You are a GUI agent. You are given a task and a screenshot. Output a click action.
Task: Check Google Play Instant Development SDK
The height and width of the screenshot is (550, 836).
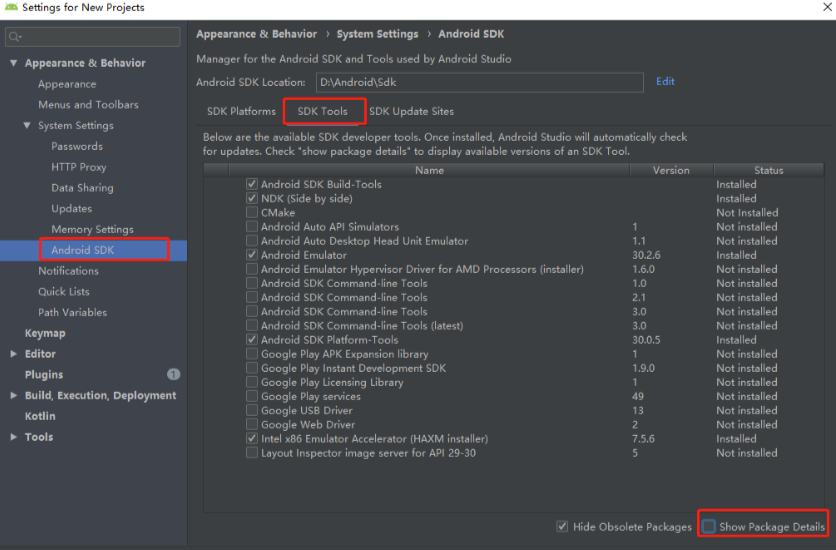click(x=252, y=368)
